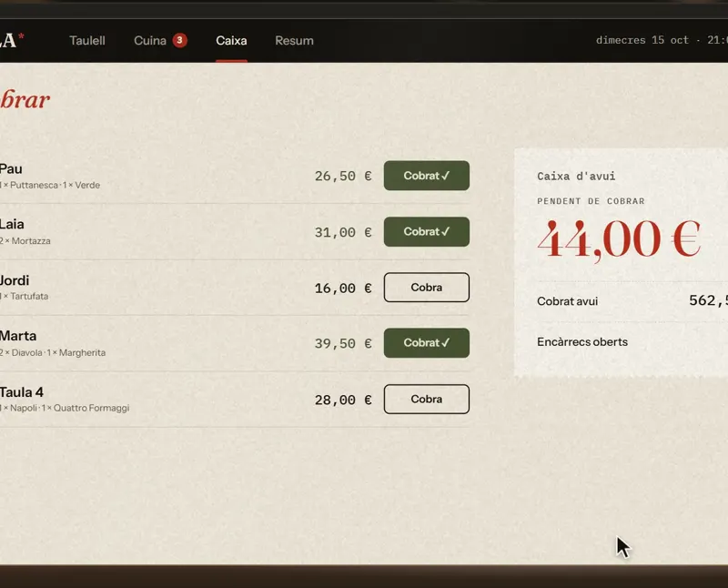This screenshot has width=728, height=588.
Task: Click the Cobrat avui label
Action: click(x=567, y=301)
